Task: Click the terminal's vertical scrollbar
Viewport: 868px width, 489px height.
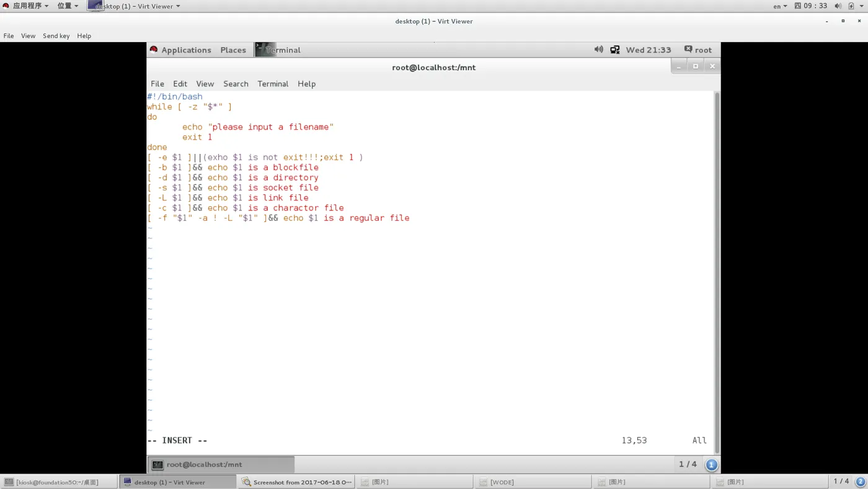Action: (717, 273)
